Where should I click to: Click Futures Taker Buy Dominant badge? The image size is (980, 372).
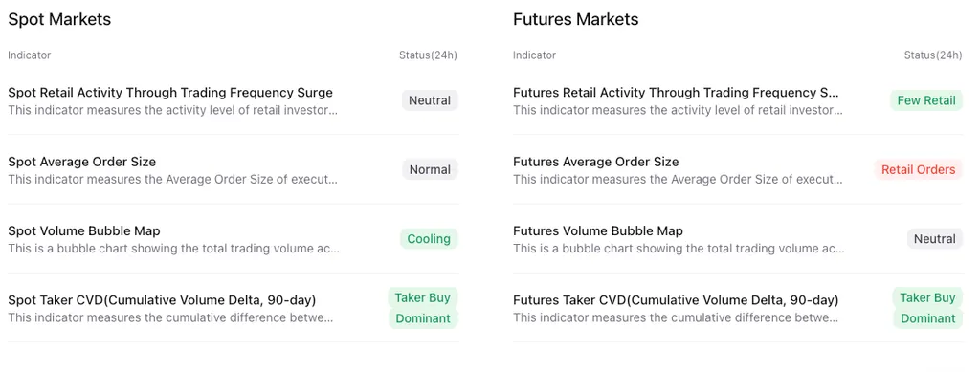[928, 308]
